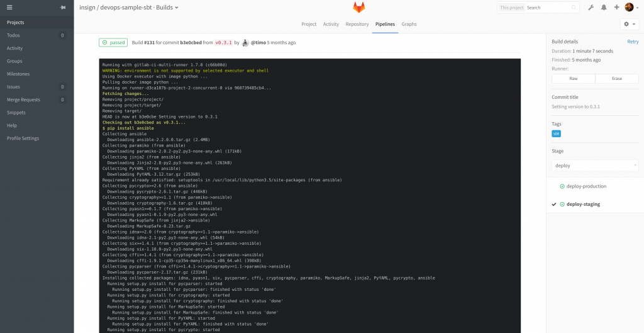This screenshot has height=333, width=644.
Task: Open the Stage deploy dropdown
Action: coord(595,166)
